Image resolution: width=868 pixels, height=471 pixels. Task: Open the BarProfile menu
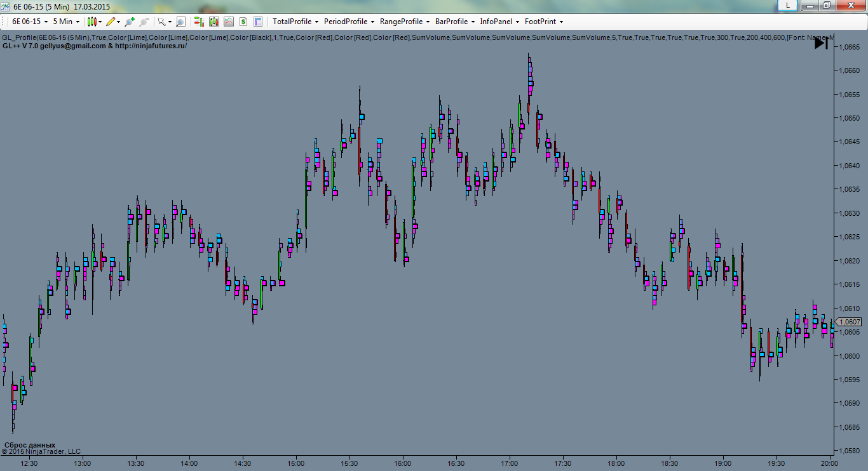(x=455, y=22)
